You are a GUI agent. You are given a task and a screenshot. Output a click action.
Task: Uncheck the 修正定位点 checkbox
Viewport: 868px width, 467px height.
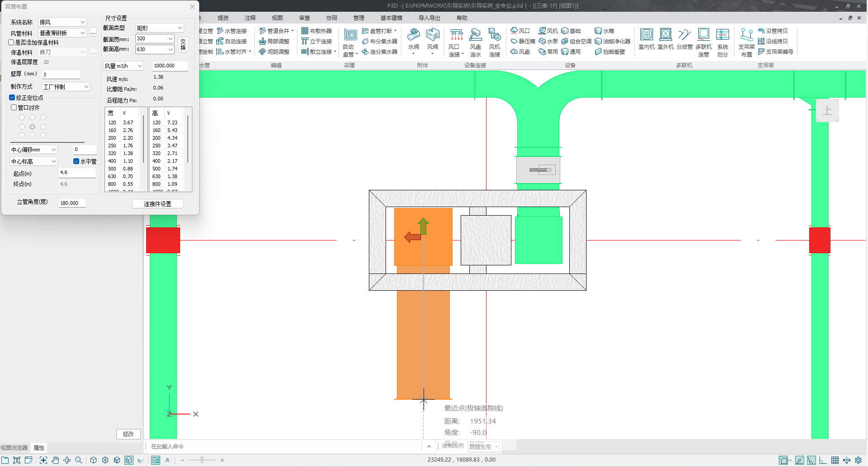[x=12, y=98]
